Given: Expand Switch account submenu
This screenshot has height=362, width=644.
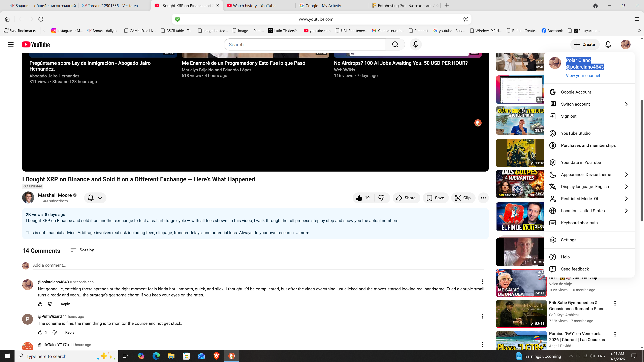Looking at the screenshot, I should pos(626,104).
